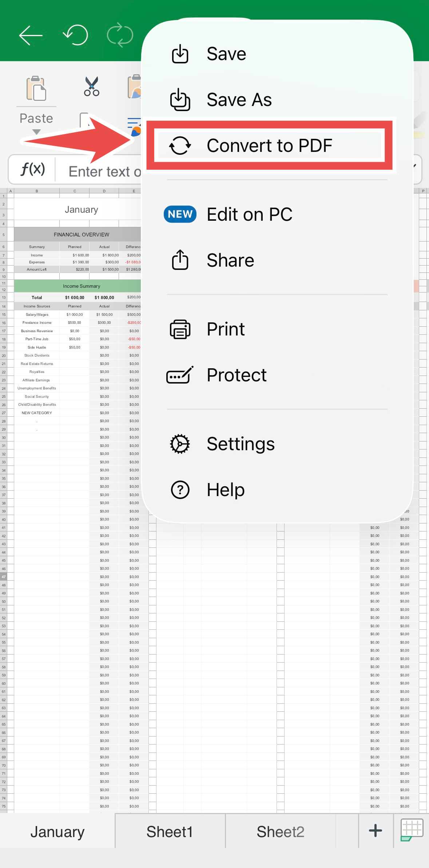This screenshot has height=868, width=429.
Task: Select the Freelance Income cell
Action: pos(37,323)
